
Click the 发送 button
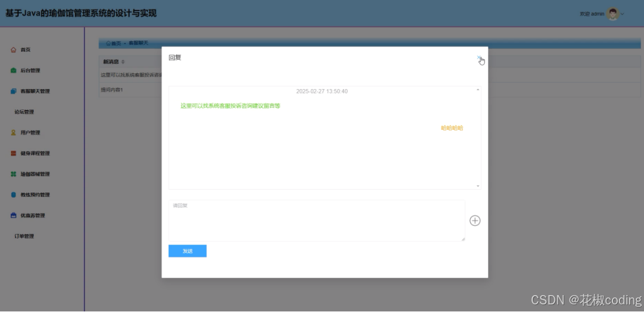[x=187, y=251]
